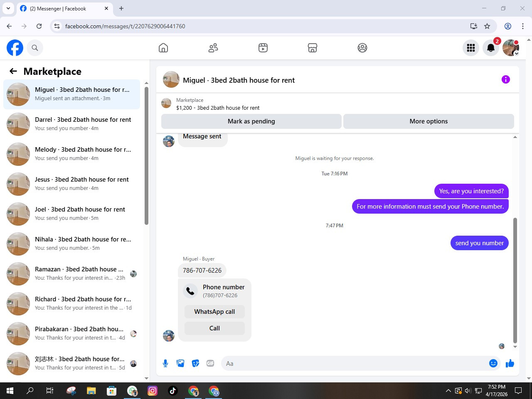Viewport: 532px width, 399px height.
Task: Open the GIF picker
Action: (x=210, y=363)
